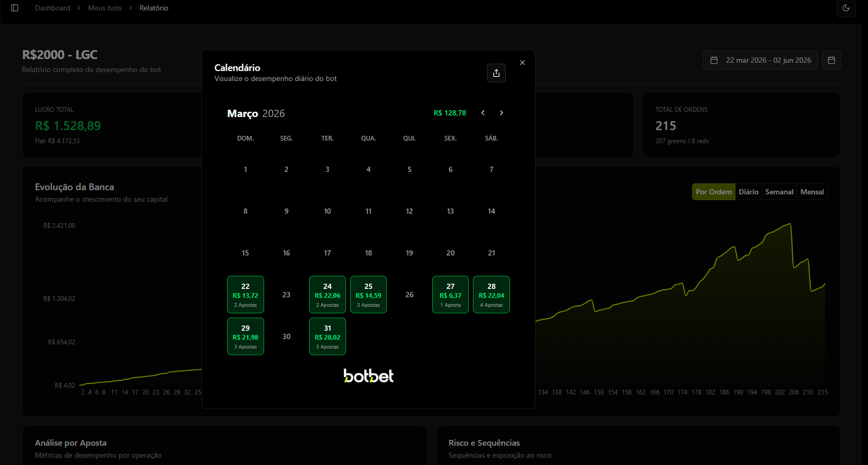Click day 21 in the calendar

point(491,253)
